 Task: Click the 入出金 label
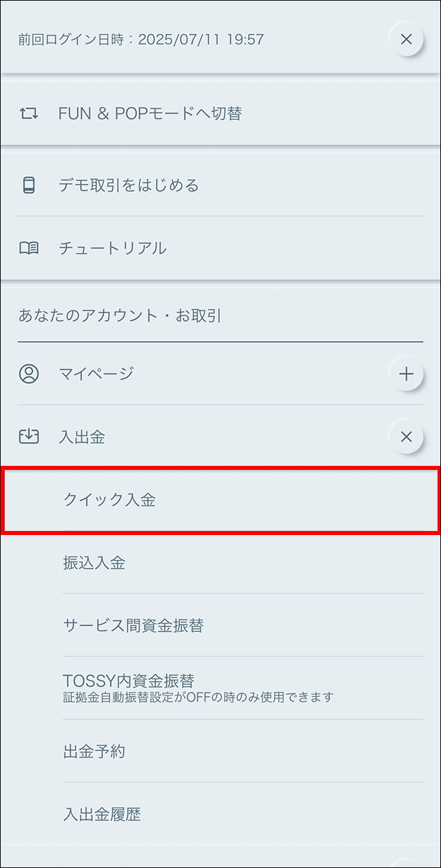click(x=82, y=437)
